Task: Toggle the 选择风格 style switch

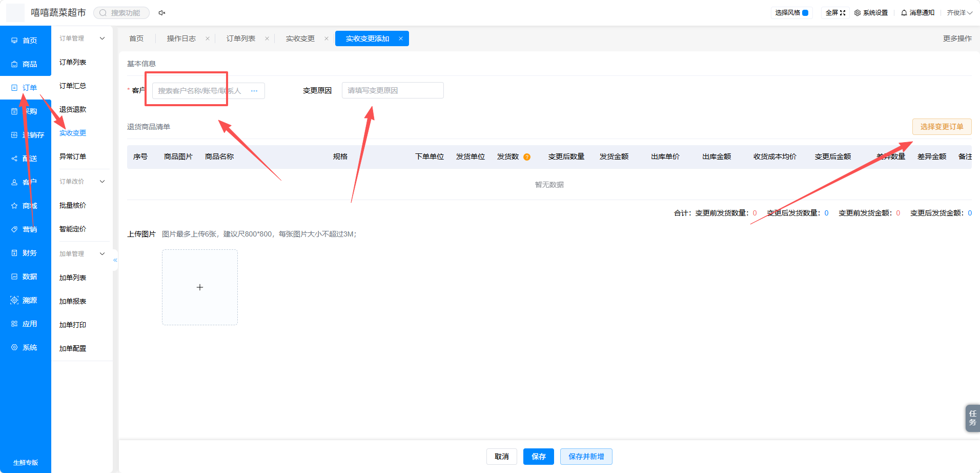Action: (x=805, y=13)
